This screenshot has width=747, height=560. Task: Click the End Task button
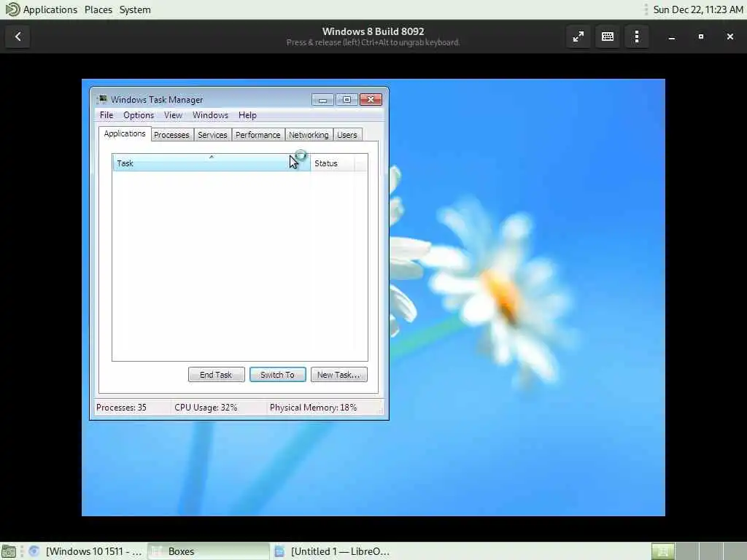click(216, 375)
